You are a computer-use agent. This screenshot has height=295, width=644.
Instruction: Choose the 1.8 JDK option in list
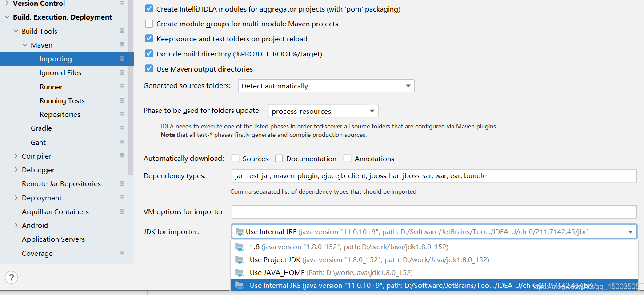pyautogui.click(x=434, y=247)
